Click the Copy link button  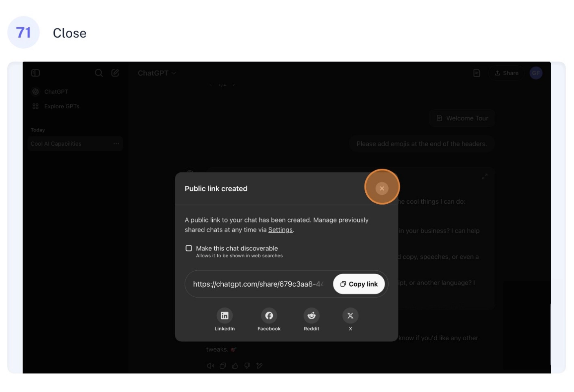359,284
